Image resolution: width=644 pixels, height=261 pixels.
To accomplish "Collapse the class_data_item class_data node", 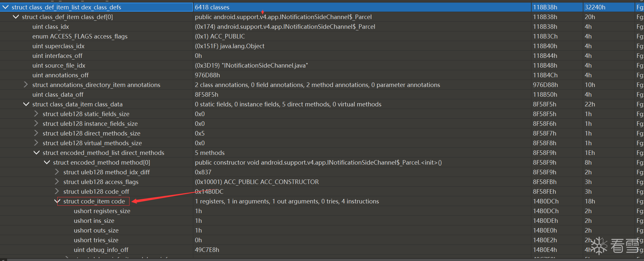I will coord(26,104).
